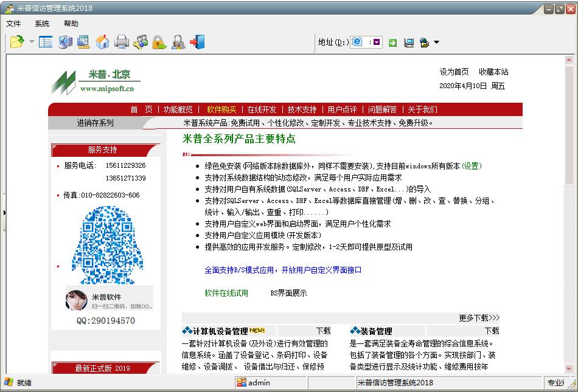Image resolution: width=578 pixels, height=392 pixels.
Task: Click the open folder toolbar icon
Action: tap(17, 42)
